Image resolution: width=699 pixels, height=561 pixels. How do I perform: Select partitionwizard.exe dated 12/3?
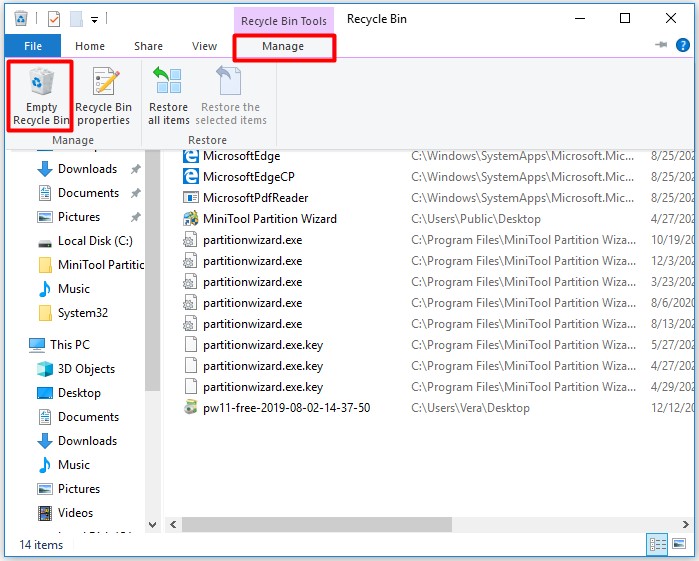coord(252,261)
